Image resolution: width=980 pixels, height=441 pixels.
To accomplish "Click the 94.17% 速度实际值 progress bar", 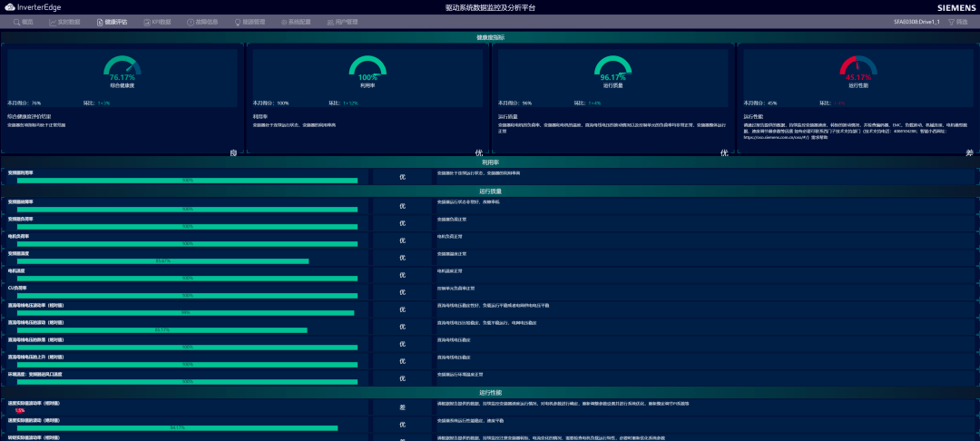I will tap(178, 428).
